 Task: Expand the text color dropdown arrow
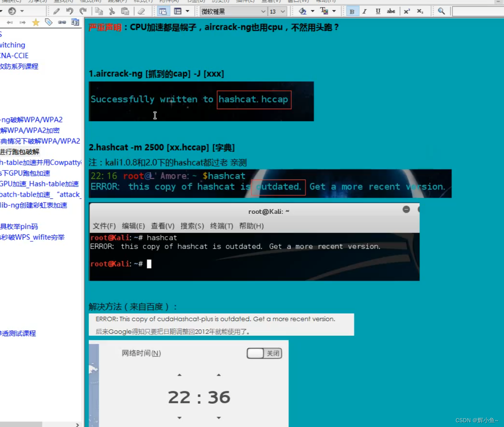click(334, 11)
